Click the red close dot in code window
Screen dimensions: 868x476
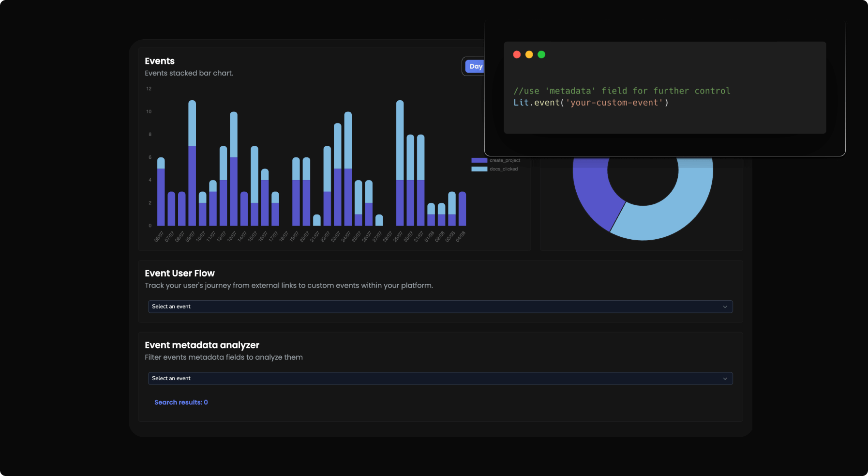[517, 55]
